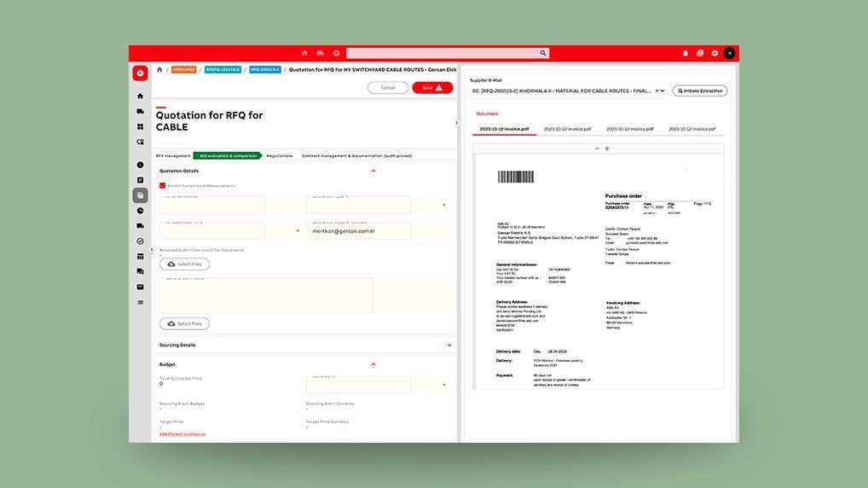This screenshot has height=488, width=868.
Task: Click Select Files under Returned Submittals
Action: coord(184,264)
